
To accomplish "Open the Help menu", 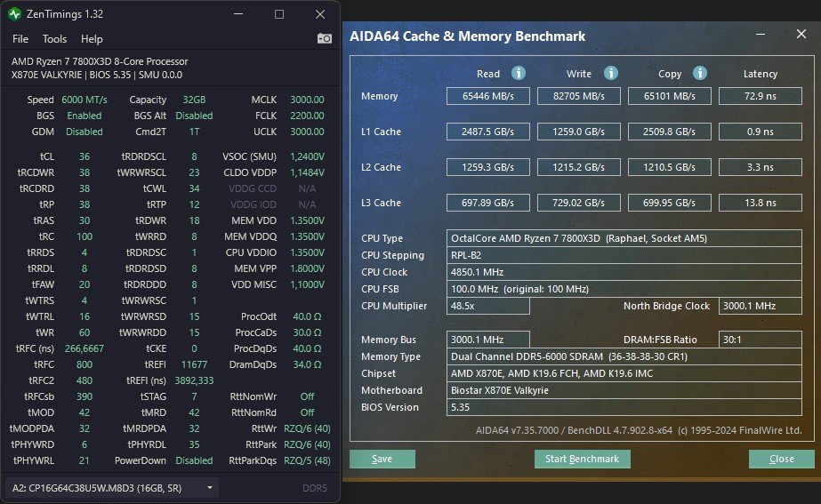I will point(92,39).
